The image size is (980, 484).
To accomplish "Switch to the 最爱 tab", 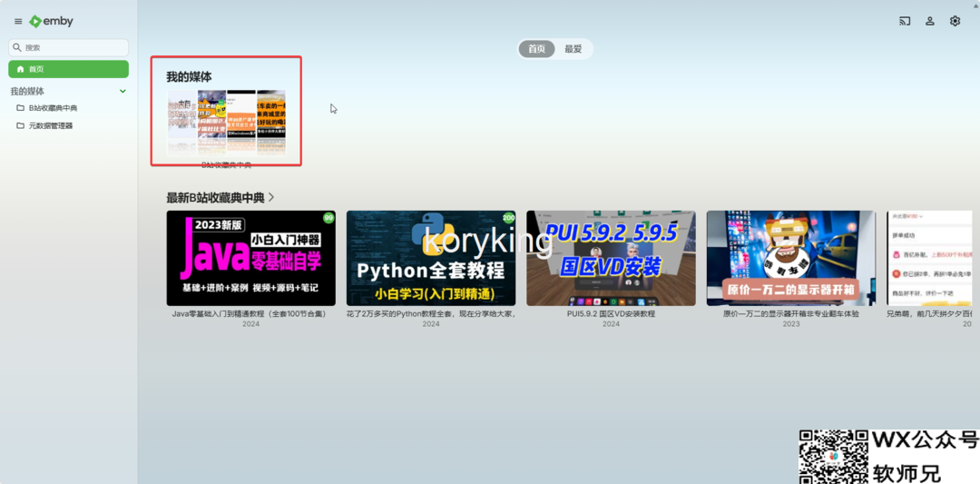I will [x=573, y=49].
